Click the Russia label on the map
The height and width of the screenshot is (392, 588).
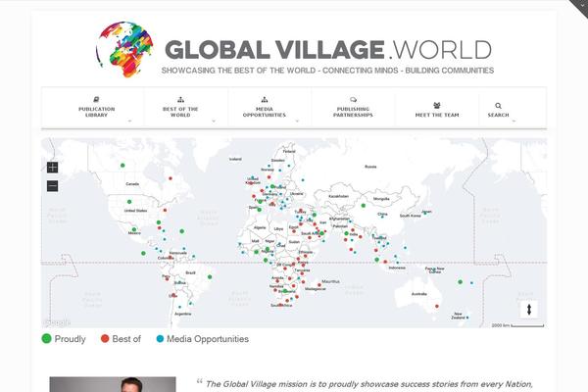click(x=370, y=167)
